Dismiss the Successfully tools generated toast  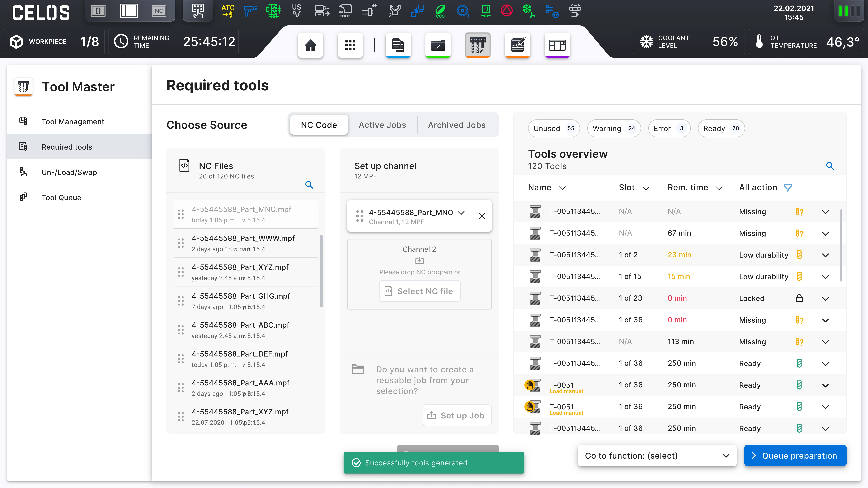[x=434, y=463]
